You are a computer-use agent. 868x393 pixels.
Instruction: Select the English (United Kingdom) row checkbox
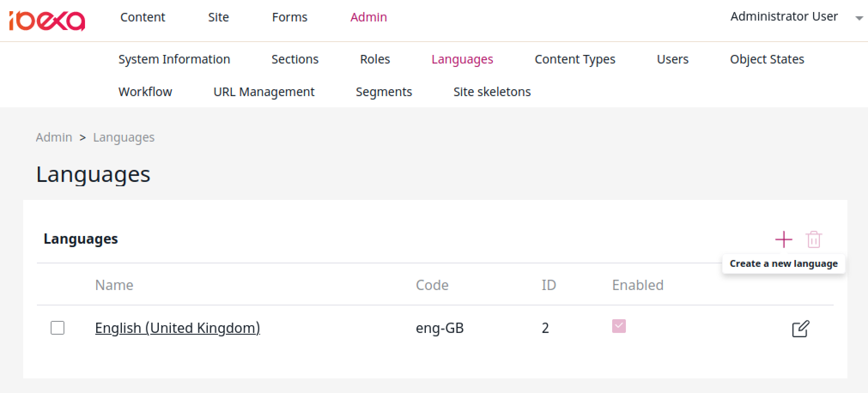click(58, 328)
